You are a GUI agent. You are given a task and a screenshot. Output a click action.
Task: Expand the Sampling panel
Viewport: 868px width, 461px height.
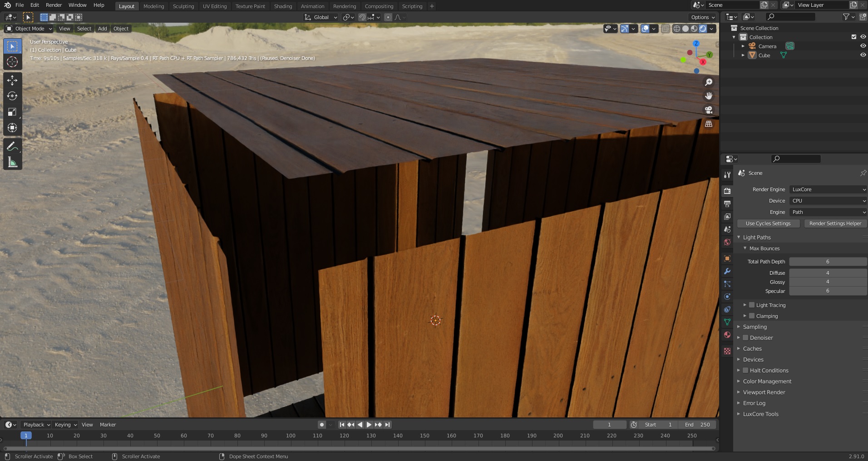(x=755, y=327)
